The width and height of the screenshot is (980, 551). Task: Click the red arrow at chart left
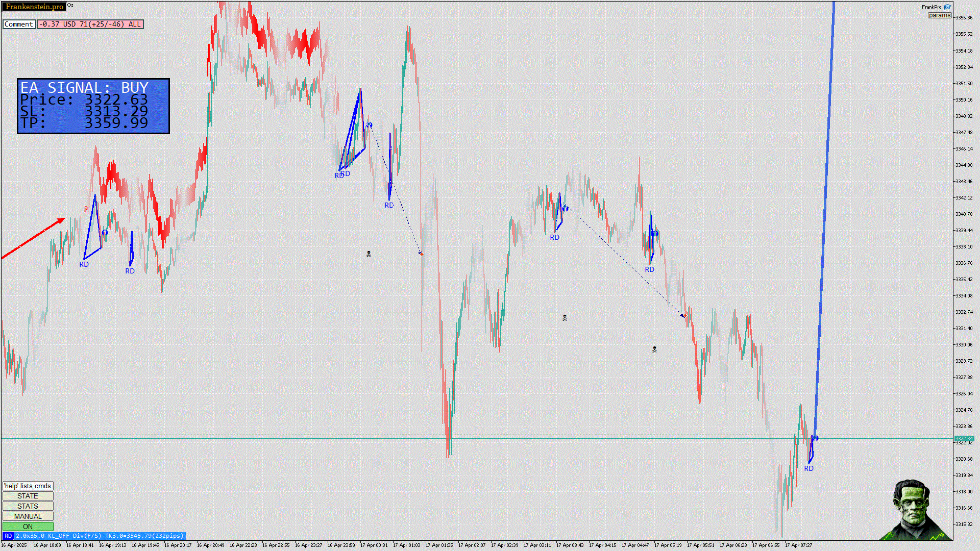pos(33,238)
